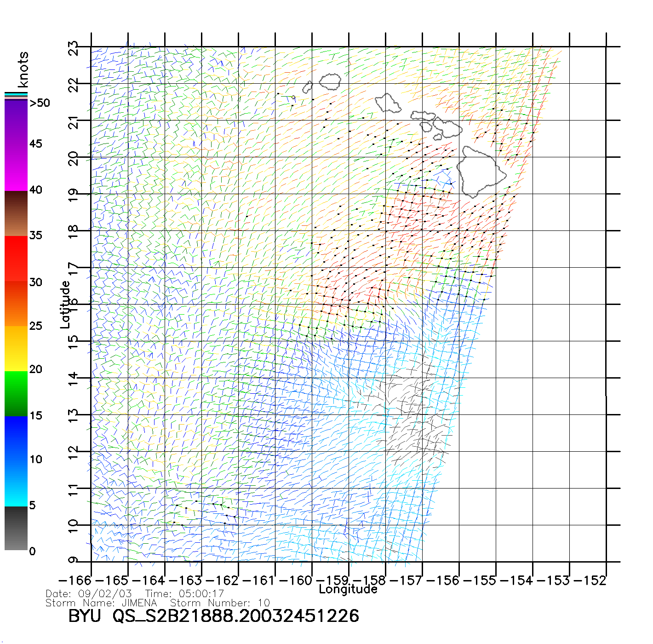Viewport: 653px width, 644px height.
Task: Select the "Storm Name: JIMENA" text
Action: click(101, 603)
